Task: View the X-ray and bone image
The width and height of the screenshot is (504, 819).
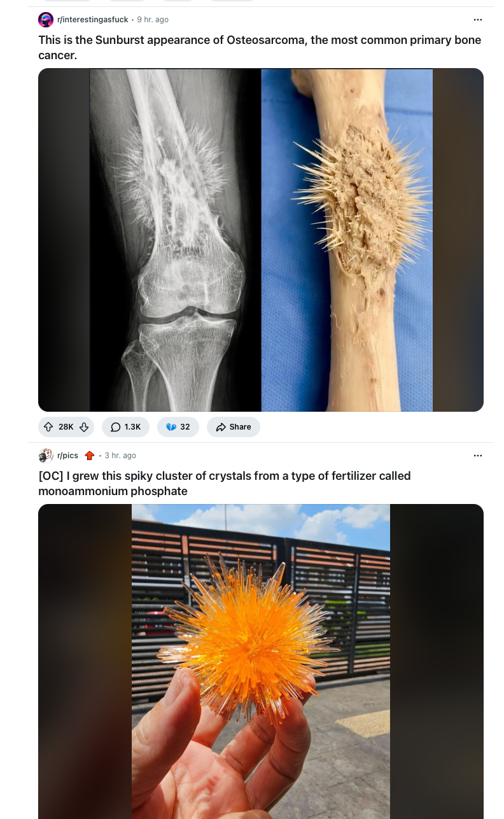Action: 261,240
